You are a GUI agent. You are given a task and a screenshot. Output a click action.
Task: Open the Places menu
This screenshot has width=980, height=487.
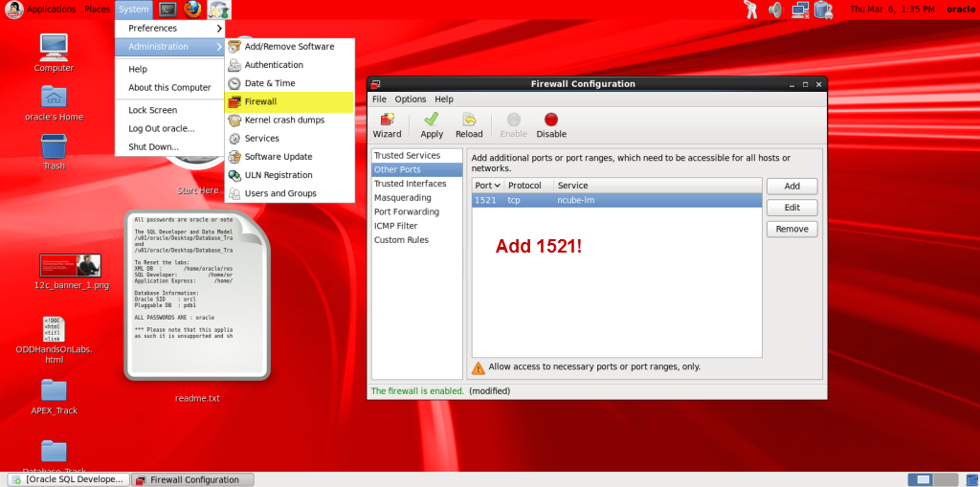(97, 10)
